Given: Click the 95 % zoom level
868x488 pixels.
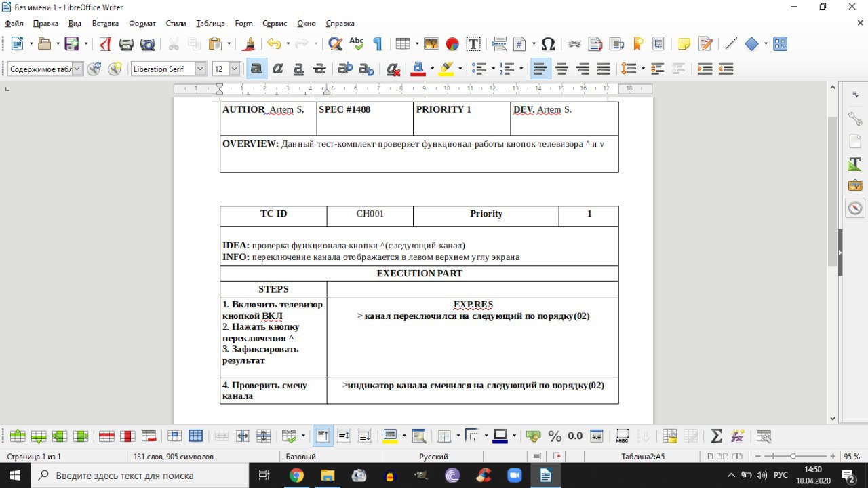Looking at the screenshot, I should 852,457.
